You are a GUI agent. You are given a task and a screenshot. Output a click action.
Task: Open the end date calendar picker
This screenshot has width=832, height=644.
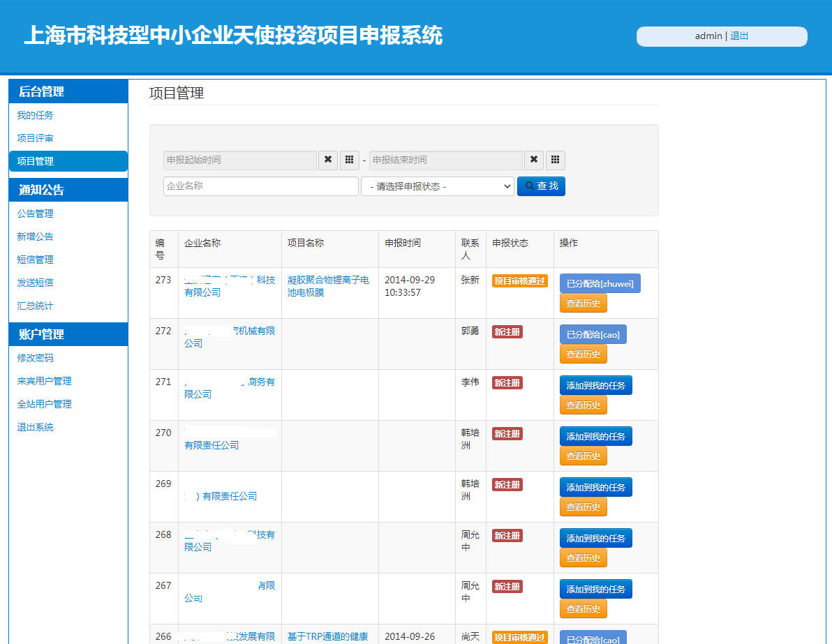(x=556, y=160)
